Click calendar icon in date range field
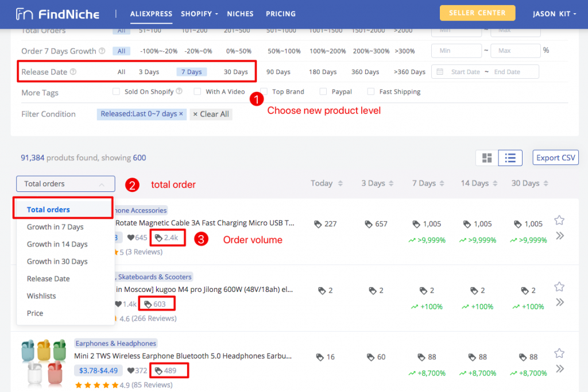The width and height of the screenshot is (588, 392). [440, 72]
